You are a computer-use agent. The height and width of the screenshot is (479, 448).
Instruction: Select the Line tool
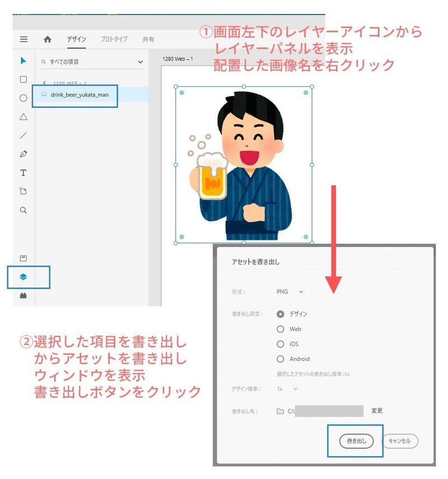(x=23, y=136)
